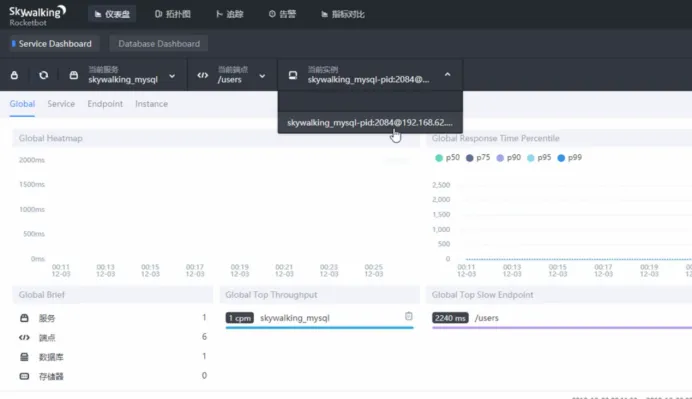Click the endpoint code brackets icon
This screenshot has height=399, width=692.
tap(203, 75)
